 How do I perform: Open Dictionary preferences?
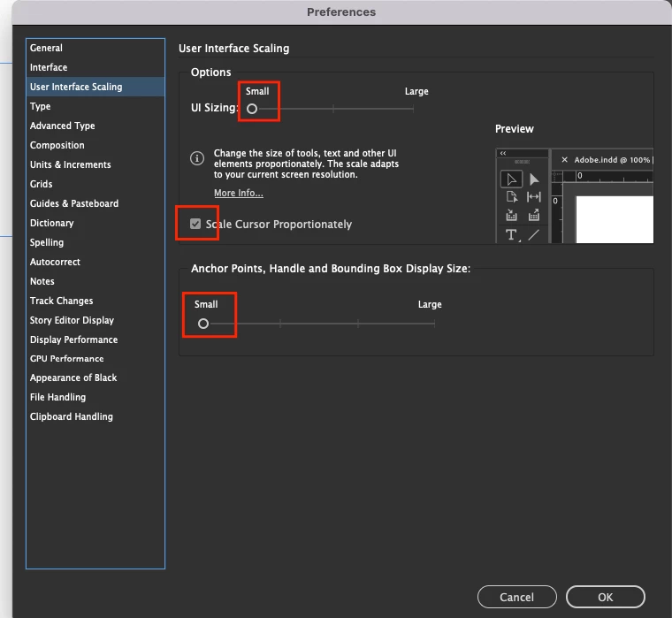pyautogui.click(x=95, y=223)
